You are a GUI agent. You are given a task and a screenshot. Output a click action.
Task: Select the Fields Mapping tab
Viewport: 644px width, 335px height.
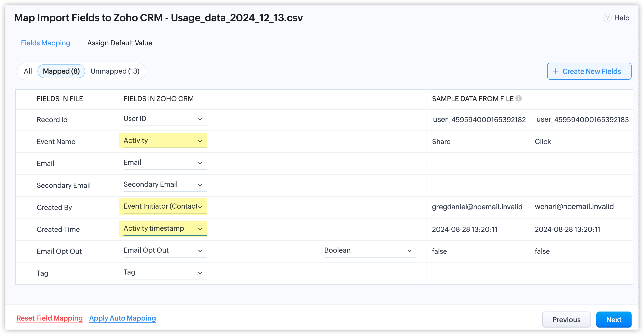46,43
